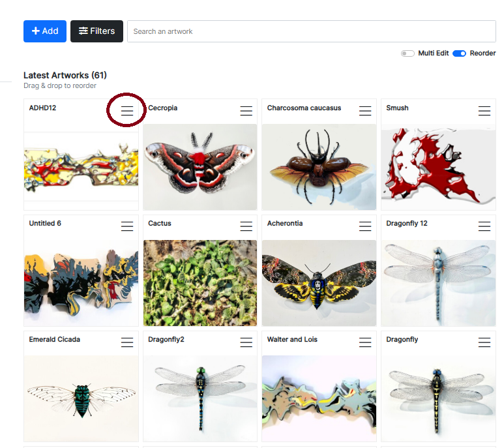The height and width of the screenshot is (448, 504).
Task: Click the Emerald Cicada drag handle
Action: [127, 342]
